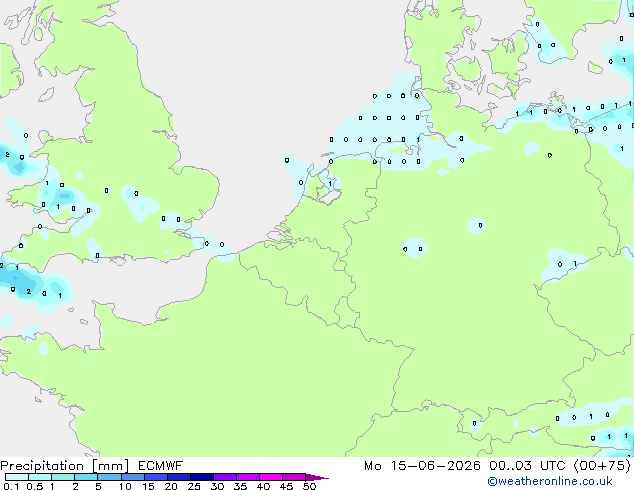Screen dimensions: 634x490
Task: Click the '00..03 UTC' time label
Action: pos(527,466)
